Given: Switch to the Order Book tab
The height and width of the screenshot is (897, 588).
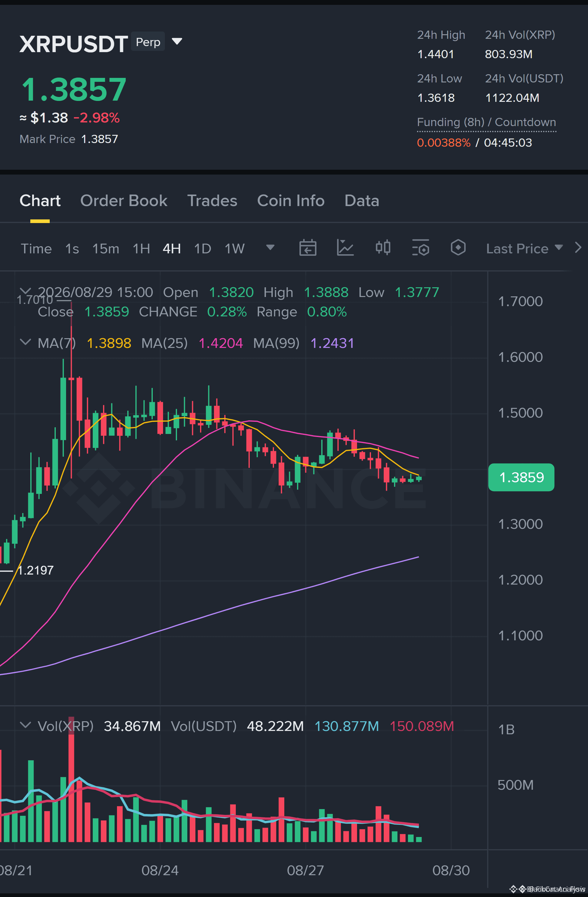Looking at the screenshot, I should [124, 201].
